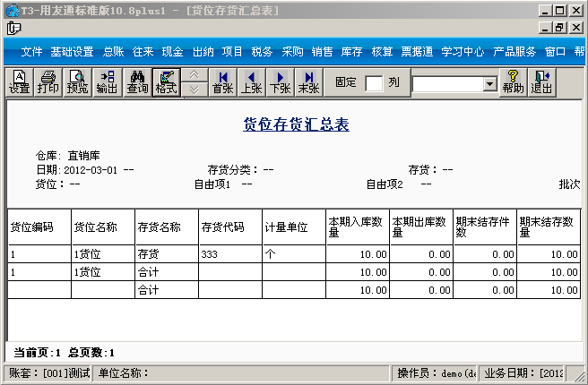Click the 本期入库数量 column header
The height and width of the screenshot is (385, 588).
coord(358,227)
